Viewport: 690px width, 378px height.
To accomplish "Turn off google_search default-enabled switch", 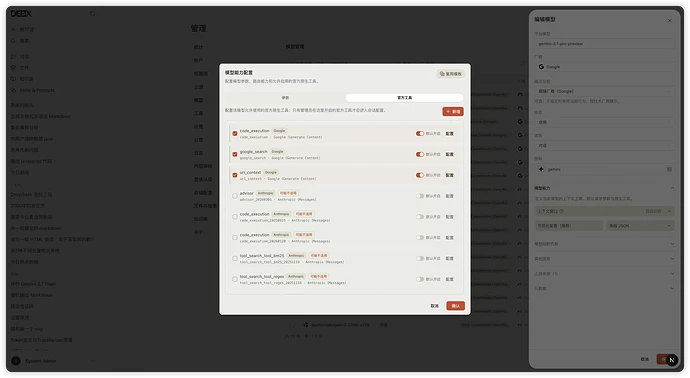I will click(x=420, y=154).
